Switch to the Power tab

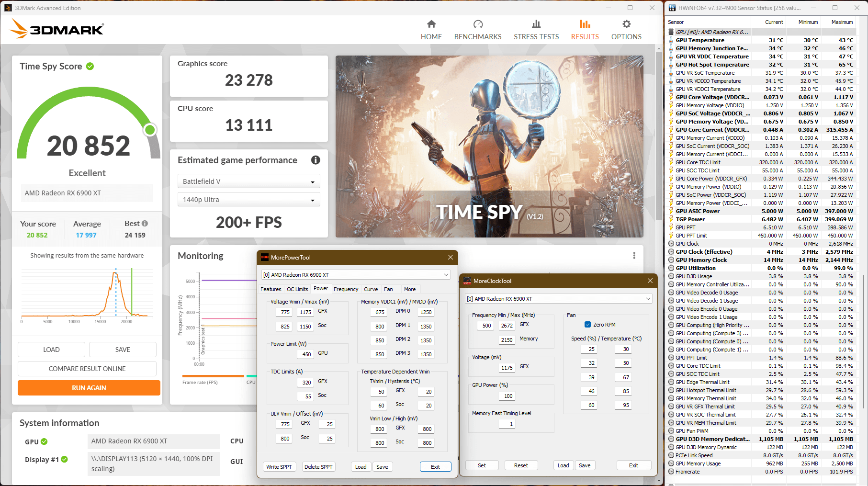coord(321,289)
